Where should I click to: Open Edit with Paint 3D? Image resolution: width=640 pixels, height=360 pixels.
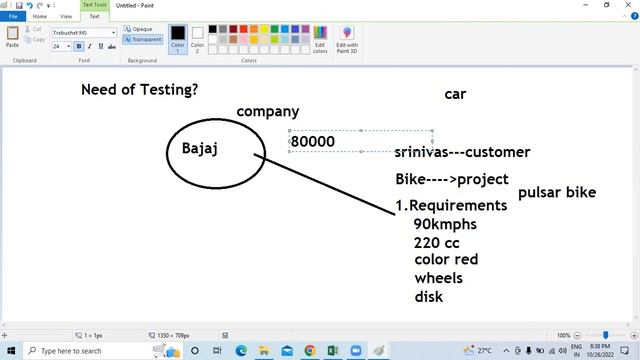[347, 39]
